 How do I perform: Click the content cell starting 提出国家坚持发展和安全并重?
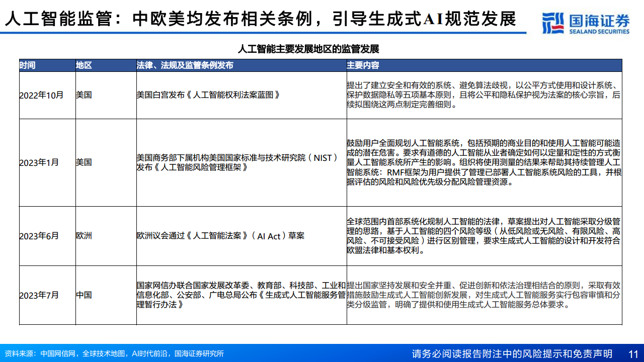click(484, 295)
